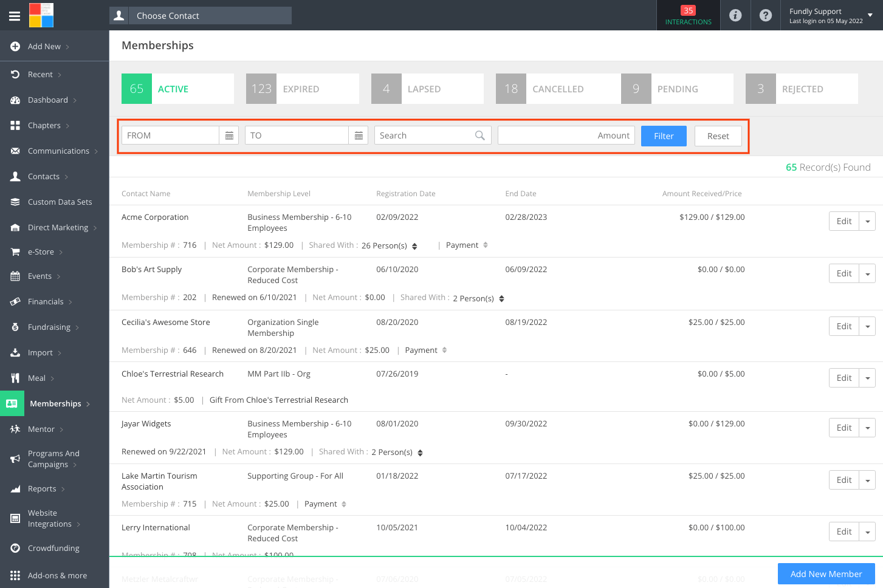The width and height of the screenshot is (883, 588).
Task: Click the search magnifier icon
Action: tap(480, 135)
